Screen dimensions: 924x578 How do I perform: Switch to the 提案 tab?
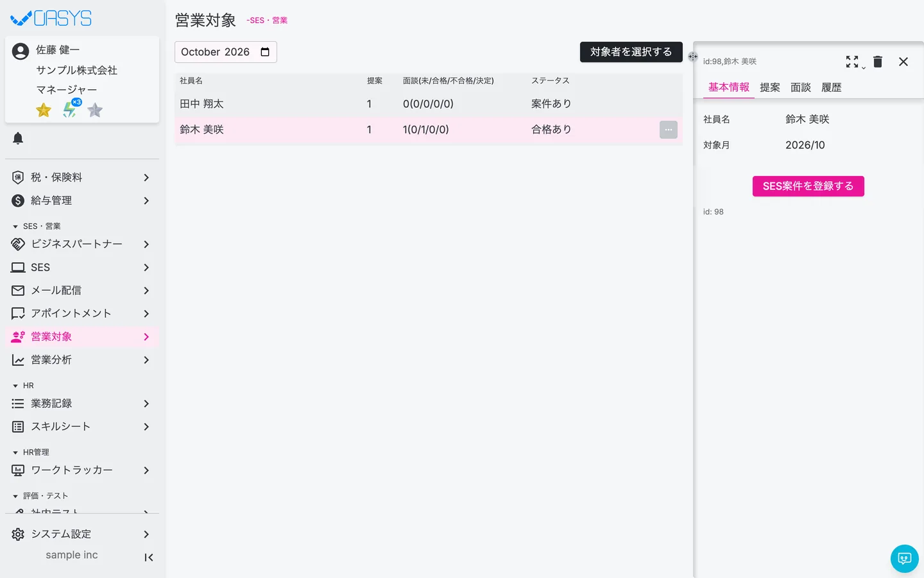[x=770, y=87]
